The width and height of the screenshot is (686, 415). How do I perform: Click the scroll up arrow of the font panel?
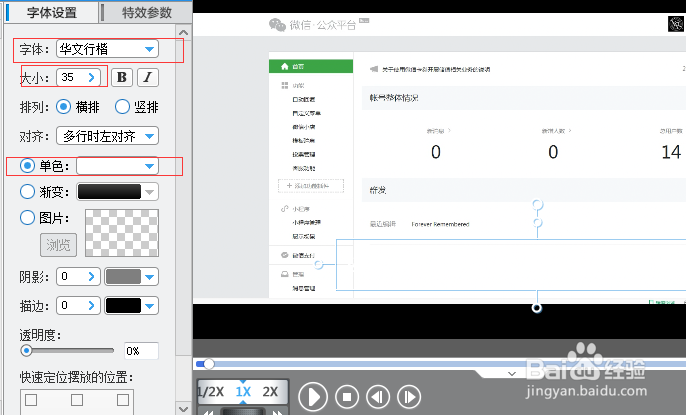pos(184,32)
